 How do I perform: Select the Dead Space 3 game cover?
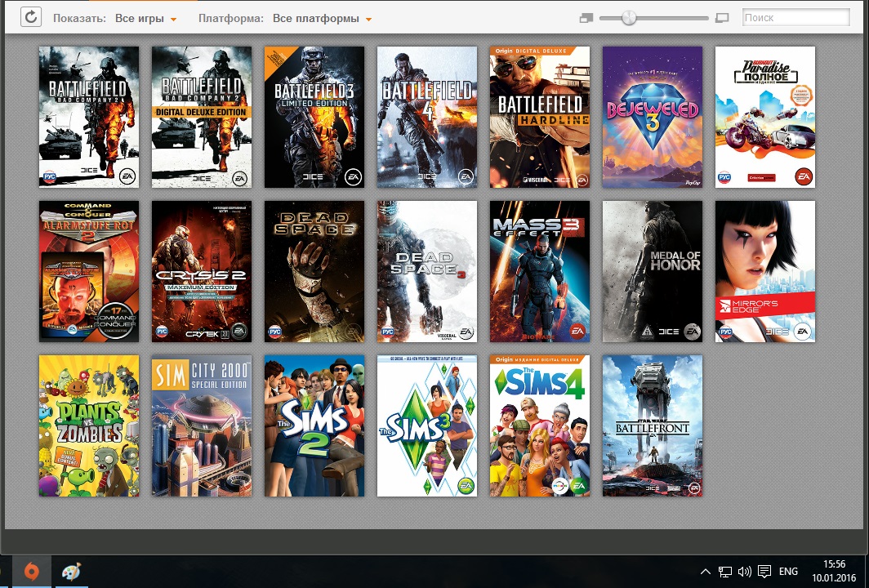[426, 272]
